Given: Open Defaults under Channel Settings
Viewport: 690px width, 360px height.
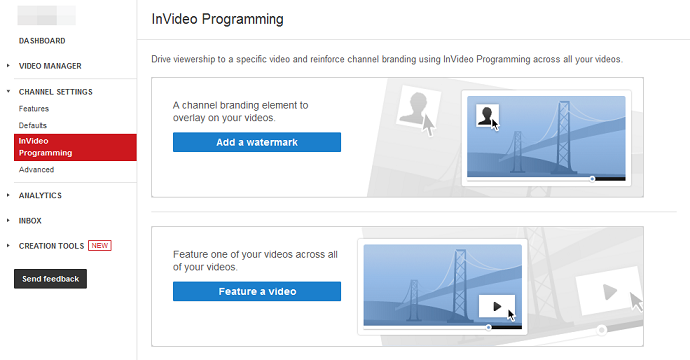Looking at the screenshot, I should tap(33, 125).
